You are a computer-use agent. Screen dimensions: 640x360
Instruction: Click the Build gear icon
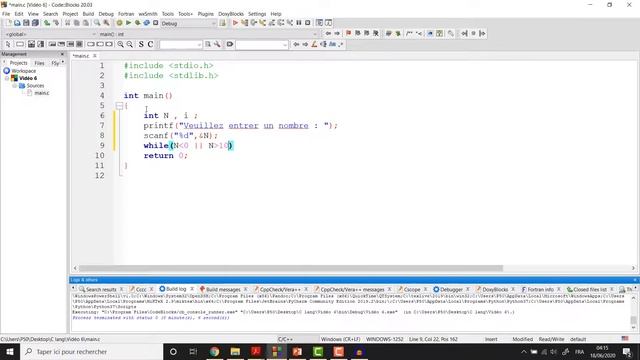[119, 23]
